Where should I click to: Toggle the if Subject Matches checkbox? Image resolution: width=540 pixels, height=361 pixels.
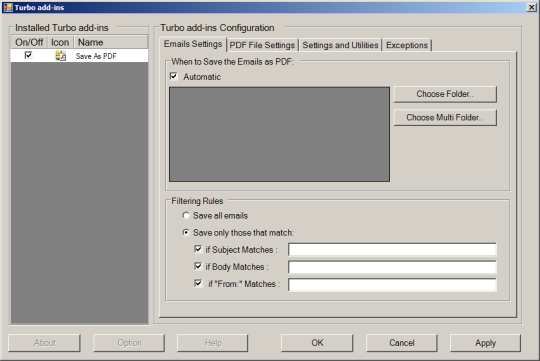click(x=198, y=249)
